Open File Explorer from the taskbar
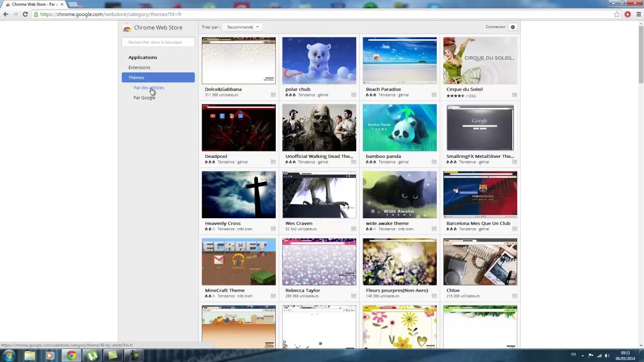This screenshot has width=644, height=362. coord(30,355)
